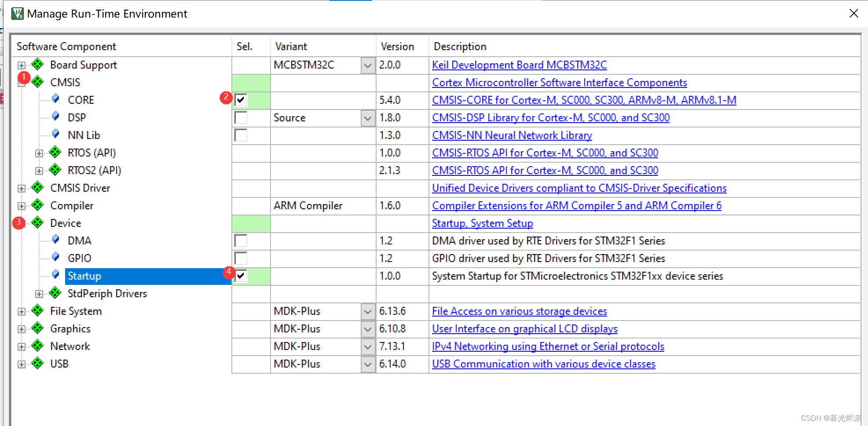Screen dimensions: 868x426
Task: Open the Network MDK-Plus variant dropdown
Action: pyautogui.click(x=368, y=347)
